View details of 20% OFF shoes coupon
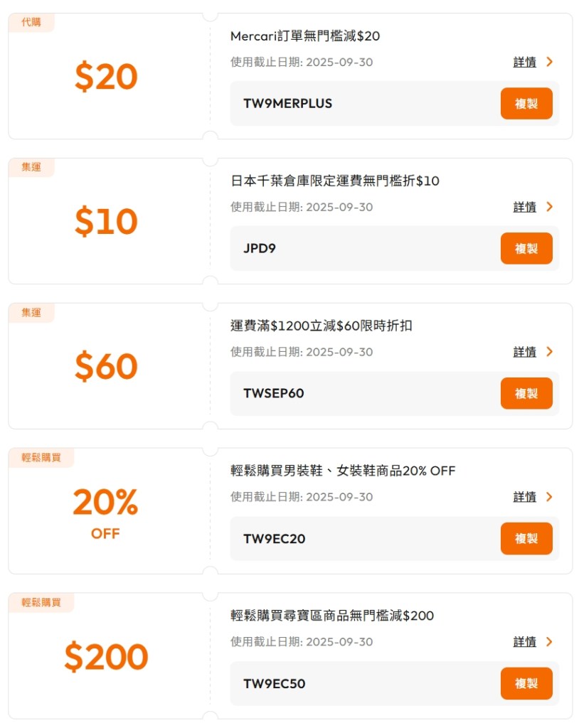 tap(525, 497)
